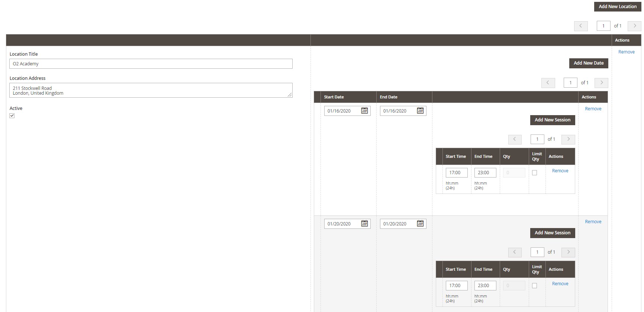Remove the session under 01/20/2020
Viewport: 644px width, 312px height.
pos(560,284)
